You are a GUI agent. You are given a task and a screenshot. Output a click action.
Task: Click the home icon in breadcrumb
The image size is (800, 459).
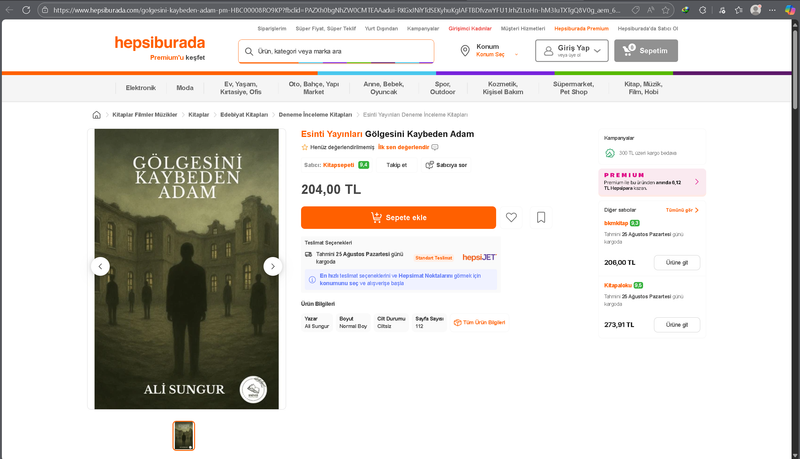[96, 115]
